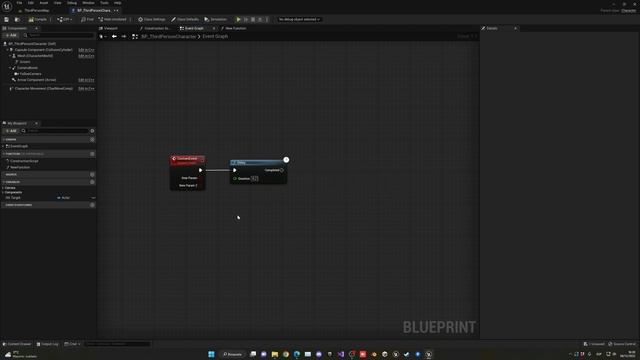Screen dimensions: 640x360
Task: Expand the Components variable category
Action: [4, 192]
